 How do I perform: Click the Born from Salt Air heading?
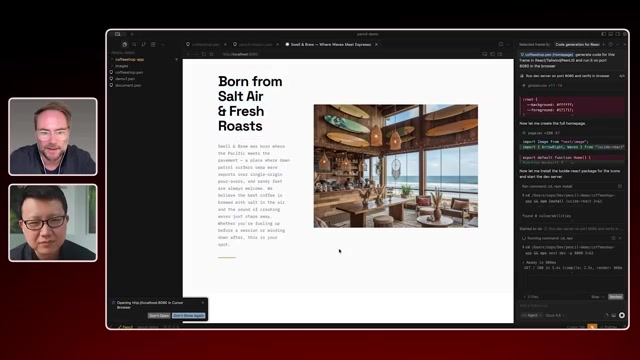(250, 104)
